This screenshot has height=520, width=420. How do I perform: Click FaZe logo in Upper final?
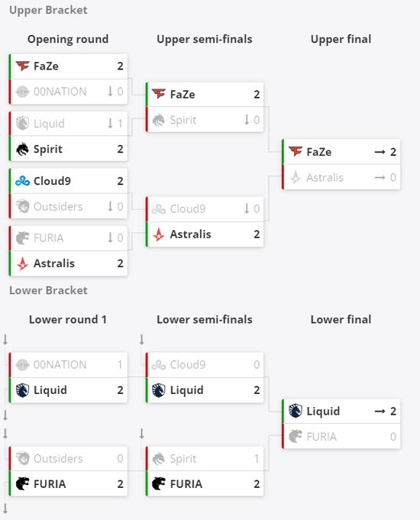pos(296,151)
